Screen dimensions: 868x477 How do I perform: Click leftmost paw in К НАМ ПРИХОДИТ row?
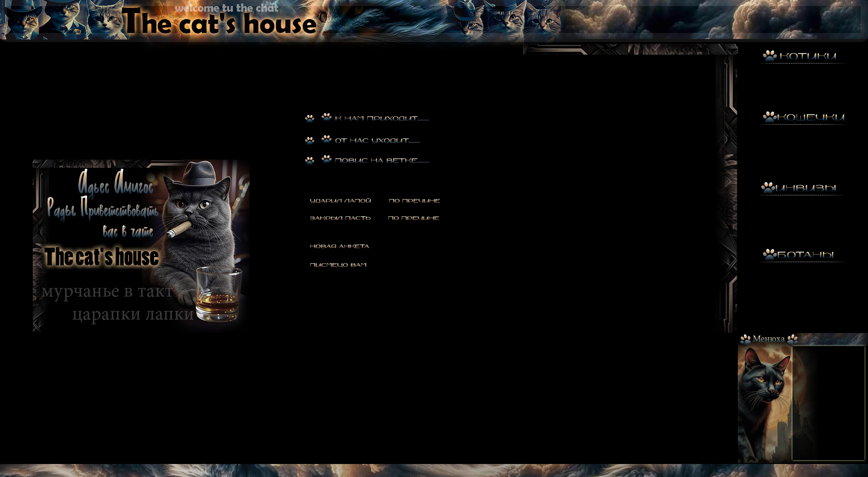click(309, 118)
